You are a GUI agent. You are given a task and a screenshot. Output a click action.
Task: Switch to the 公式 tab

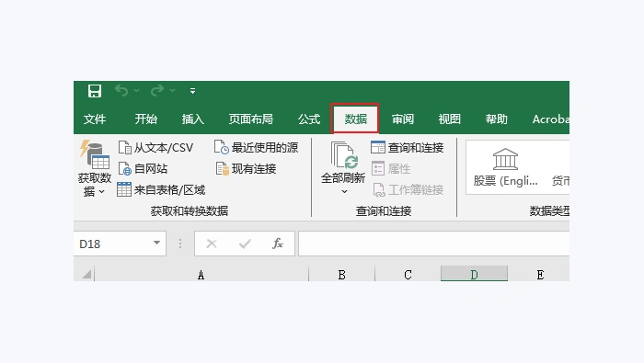(309, 119)
